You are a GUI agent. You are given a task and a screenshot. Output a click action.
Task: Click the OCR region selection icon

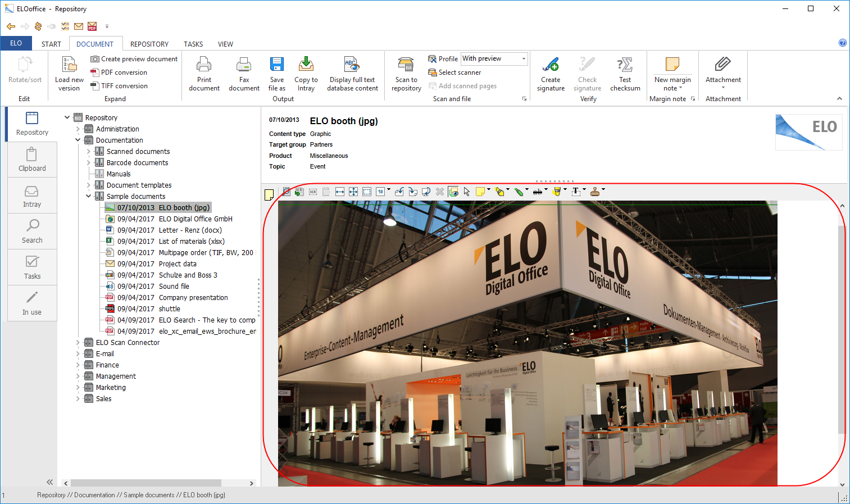pyautogui.click(x=313, y=192)
